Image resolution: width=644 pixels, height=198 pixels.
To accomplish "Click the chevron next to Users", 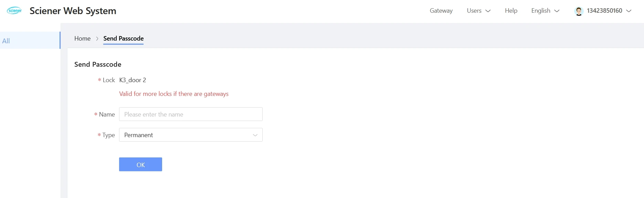I will (488, 11).
